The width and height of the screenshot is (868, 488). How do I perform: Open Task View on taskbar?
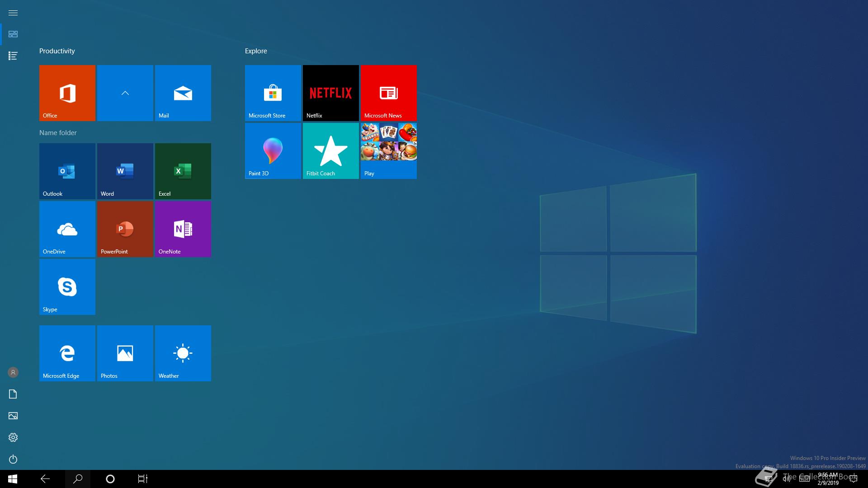pyautogui.click(x=143, y=479)
